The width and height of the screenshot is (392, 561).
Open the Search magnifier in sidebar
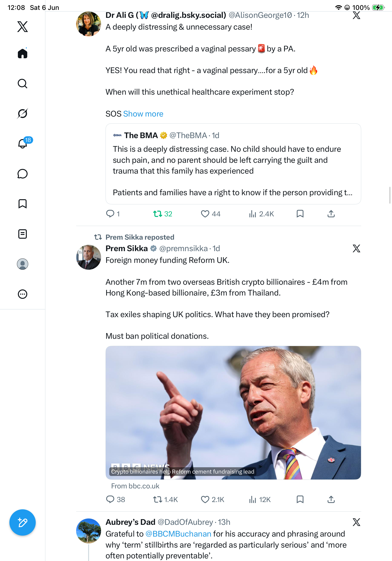pyautogui.click(x=23, y=84)
